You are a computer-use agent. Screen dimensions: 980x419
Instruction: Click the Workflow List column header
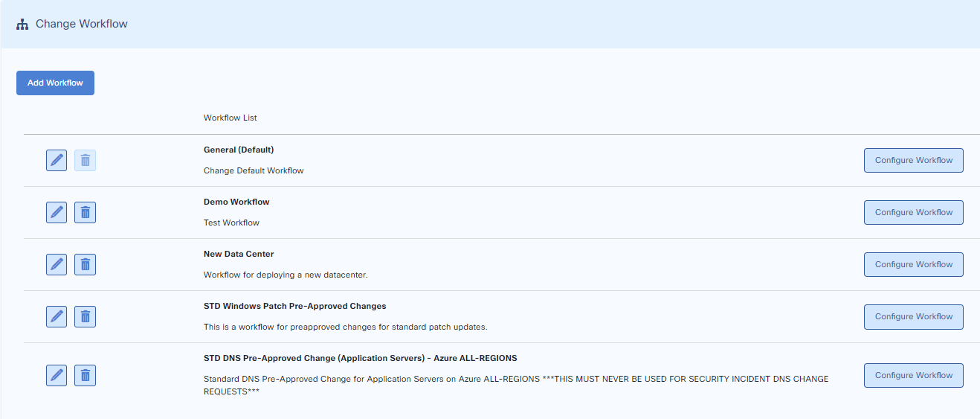click(x=230, y=118)
